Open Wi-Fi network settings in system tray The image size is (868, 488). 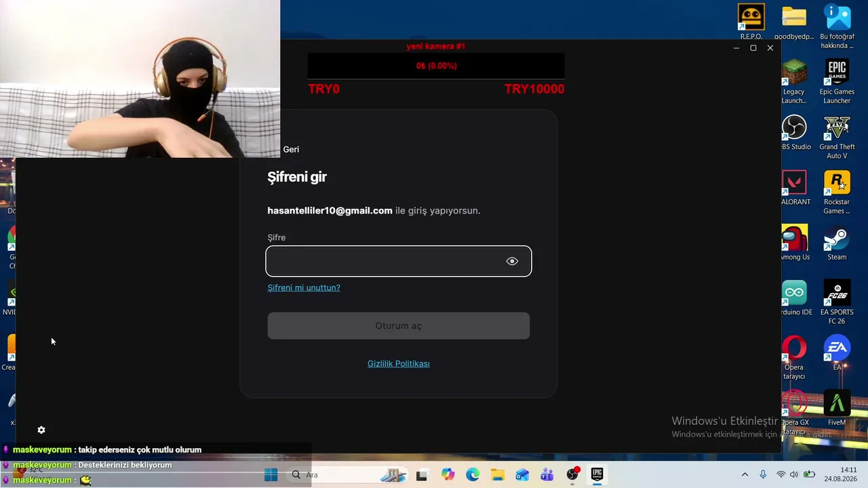pos(781,474)
